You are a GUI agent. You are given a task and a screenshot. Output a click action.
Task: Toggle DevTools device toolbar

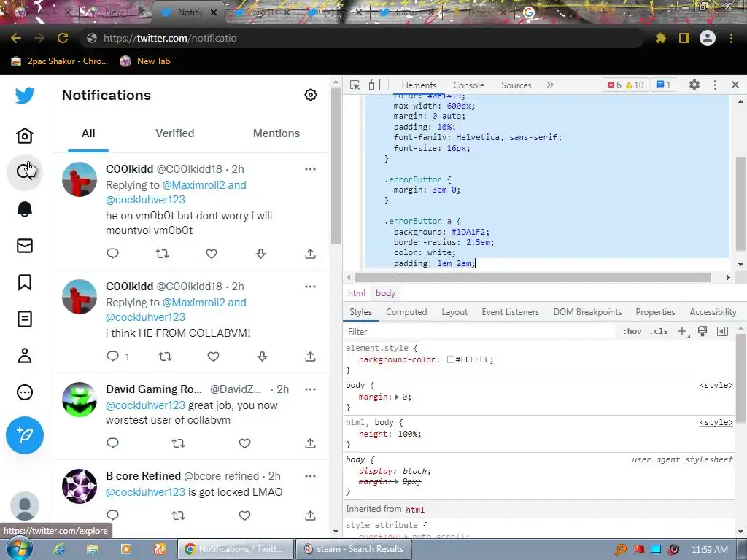[374, 85]
